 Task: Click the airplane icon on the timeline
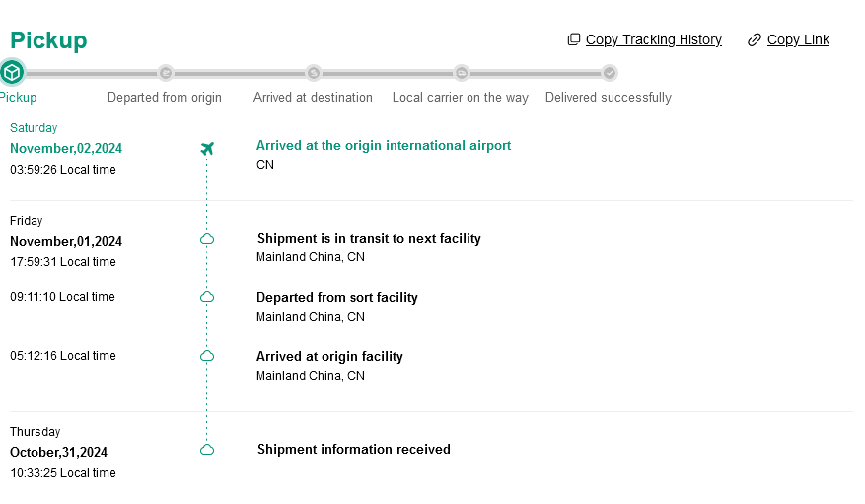207,149
